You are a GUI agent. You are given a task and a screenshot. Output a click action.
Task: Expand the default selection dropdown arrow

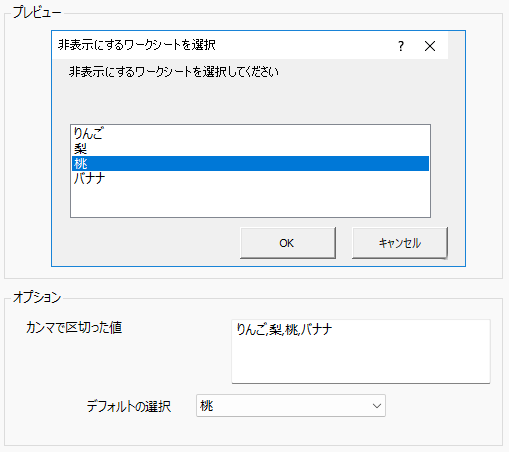(377, 406)
